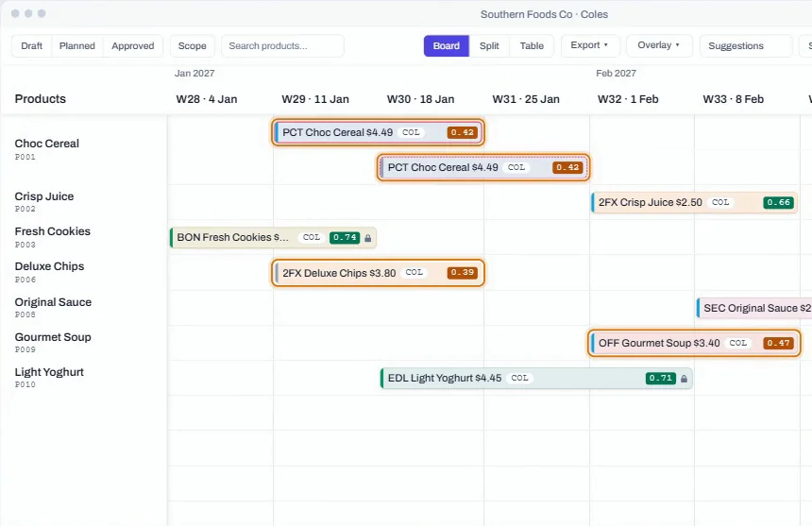Viewport: 812px width, 526px height.
Task: Click the 0.71 score badge on Light Yoghurt
Action: coord(661,379)
